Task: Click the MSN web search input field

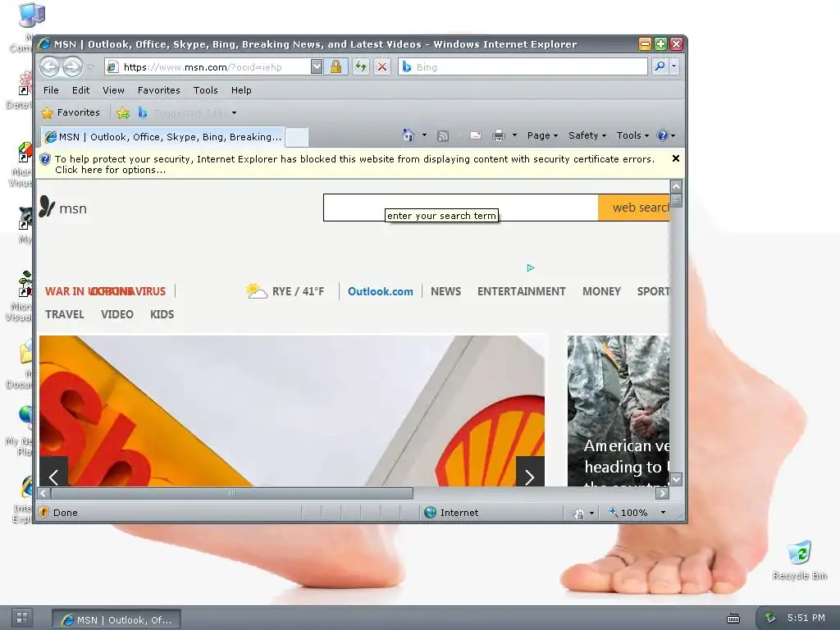Action: (x=461, y=208)
